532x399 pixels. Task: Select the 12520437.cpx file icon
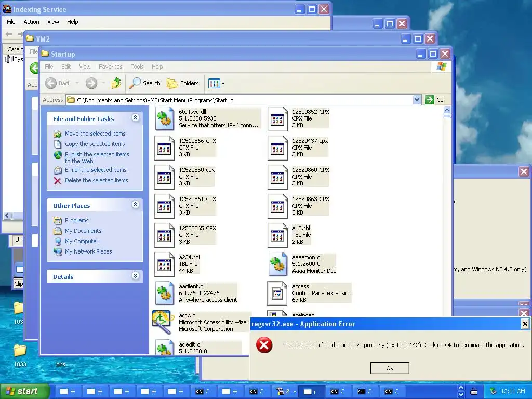277,148
